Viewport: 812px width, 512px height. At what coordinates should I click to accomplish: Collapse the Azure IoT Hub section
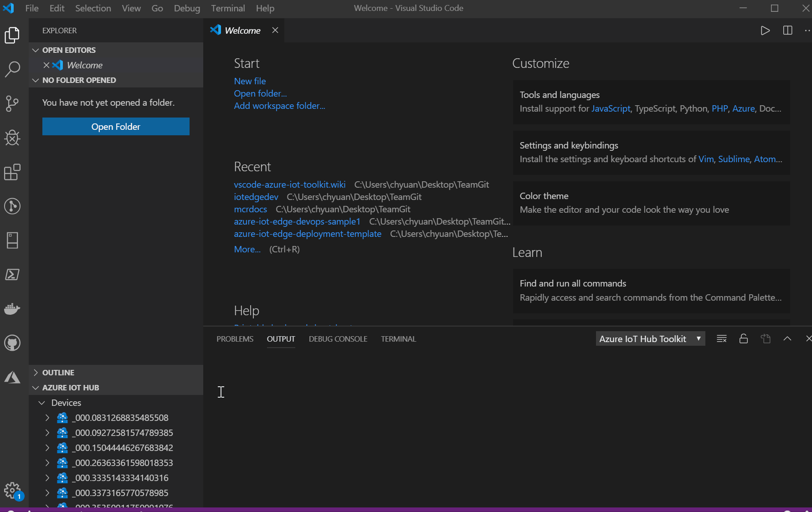(x=36, y=388)
